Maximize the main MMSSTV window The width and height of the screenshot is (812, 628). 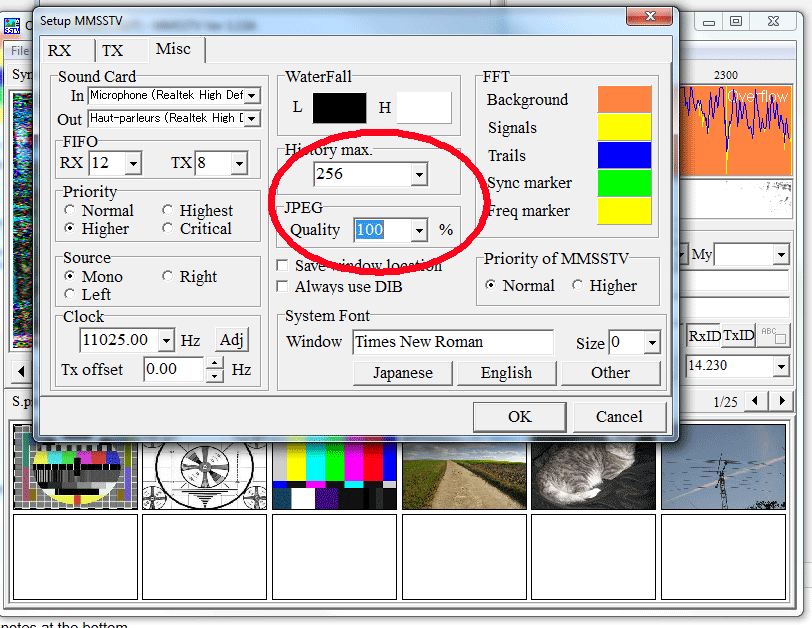tap(736, 21)
